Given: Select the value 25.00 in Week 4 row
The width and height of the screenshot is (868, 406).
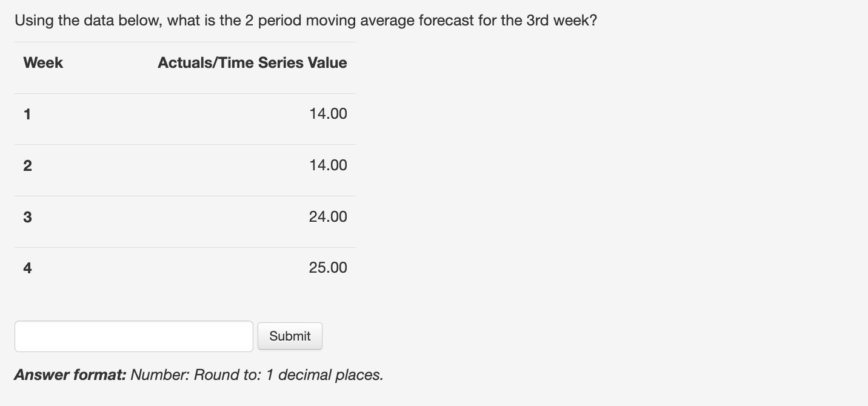Looking at the screenshot, I should point(328,267).
